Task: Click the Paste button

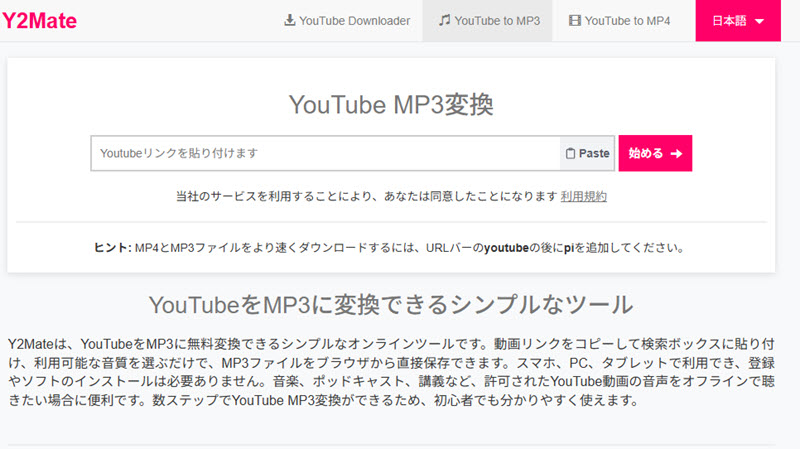Action: coord(587,153)
